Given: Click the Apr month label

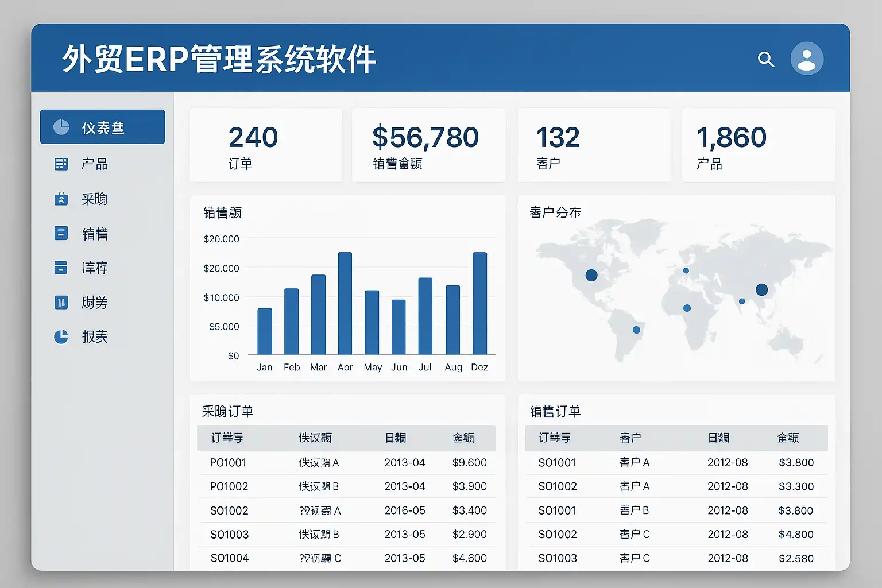Looking at the screenshot, I should pos(345,367).
